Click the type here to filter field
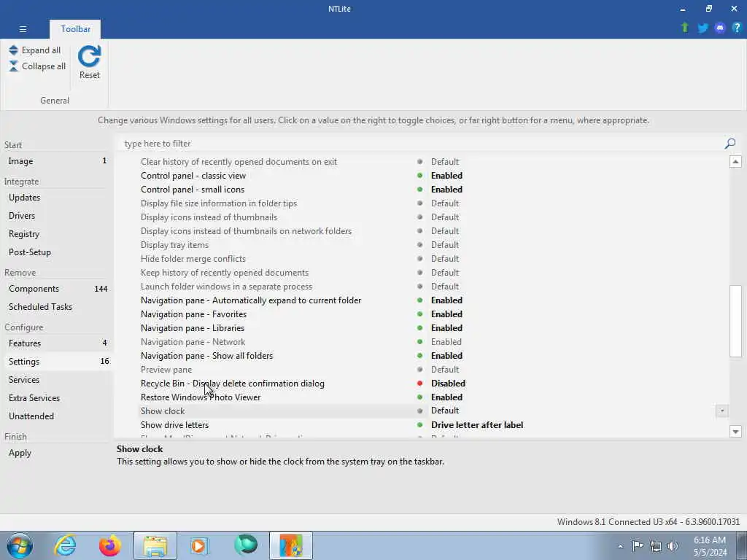Screen dimensions: 747x560 pyautogui.click(x=419, y=144)
